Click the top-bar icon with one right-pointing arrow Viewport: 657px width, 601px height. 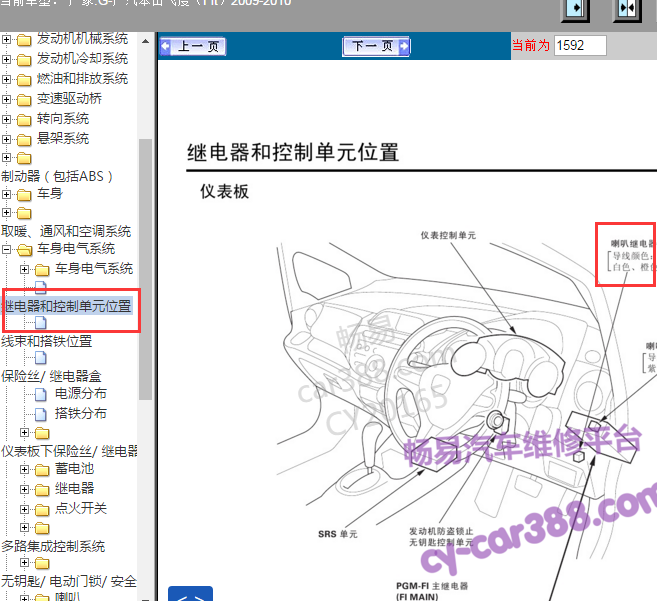click(x=575, y=9)
